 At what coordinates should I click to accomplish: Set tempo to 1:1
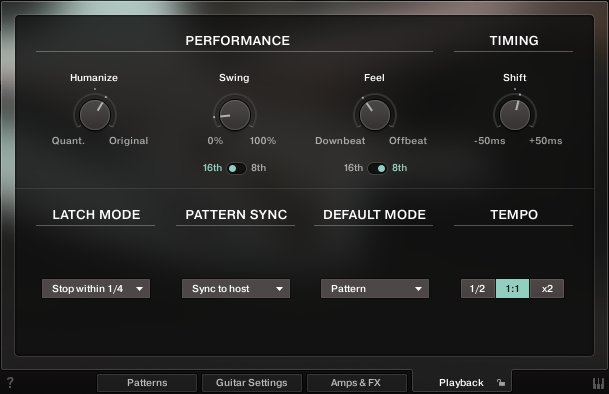[512, 289]
